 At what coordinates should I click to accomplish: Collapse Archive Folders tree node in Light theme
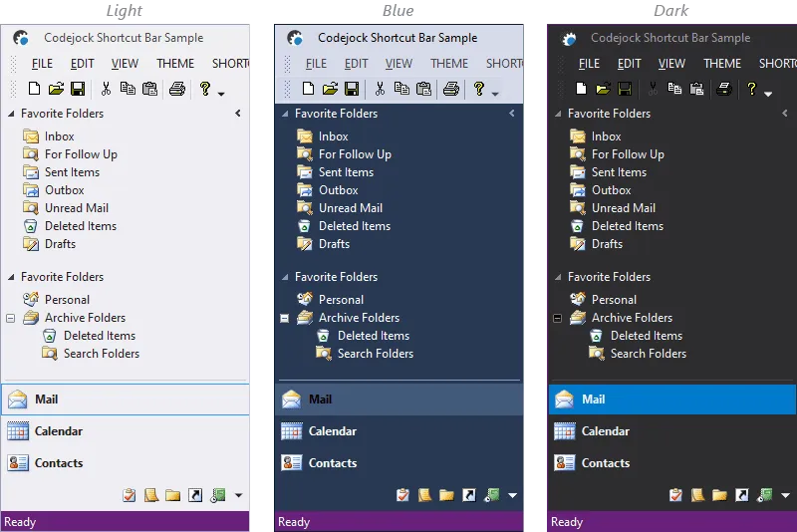click(x=10, y=319)
